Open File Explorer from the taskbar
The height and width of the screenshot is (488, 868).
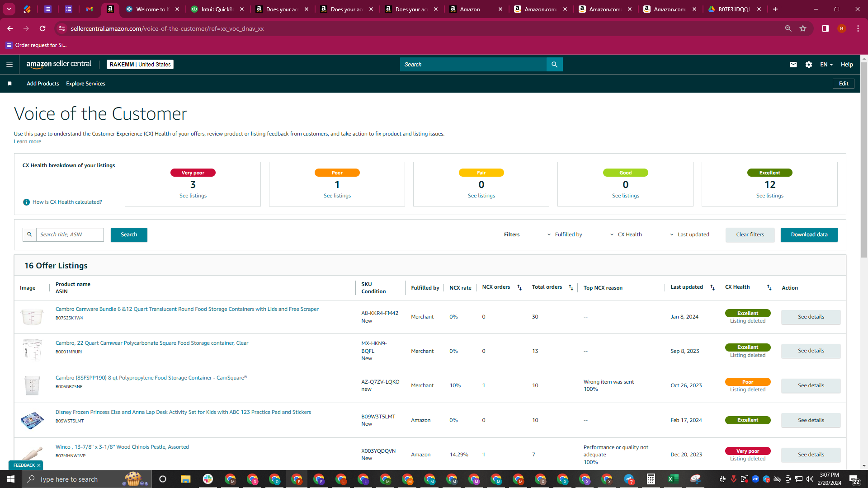pyautogui.click(x=186, y=479)
